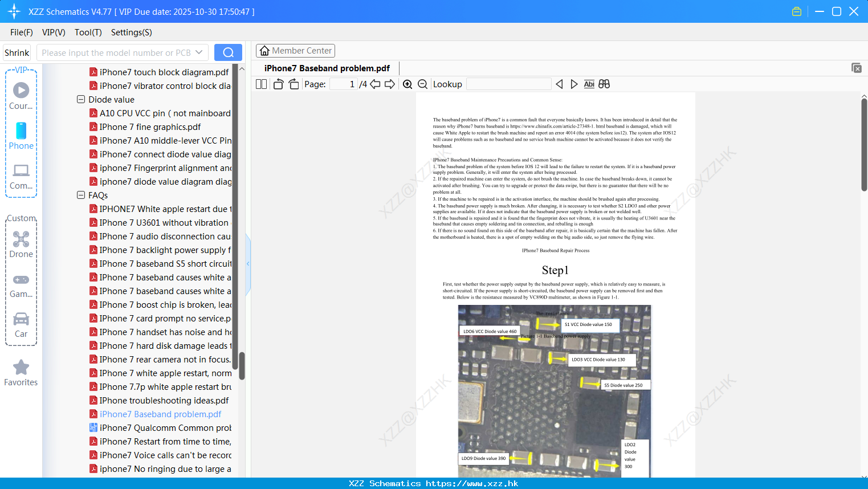Open Drone category in Custom sidebar
Screen dimensions: 868x489
click(21, 244)
